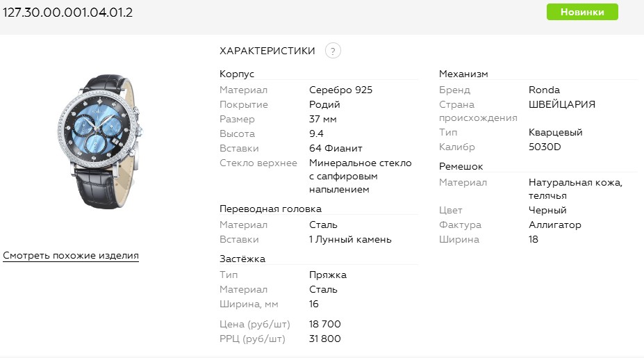Select the Механизм section header

(x=463, y=74)
